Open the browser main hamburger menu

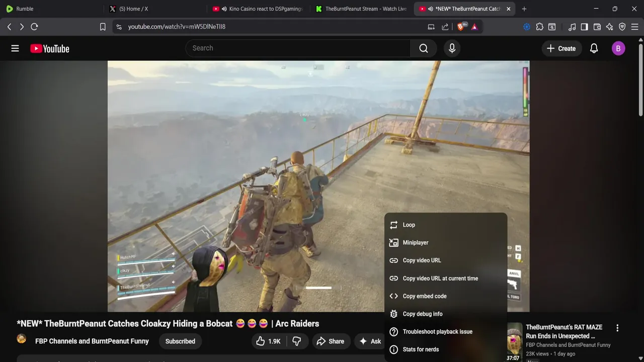click(635, 27)
